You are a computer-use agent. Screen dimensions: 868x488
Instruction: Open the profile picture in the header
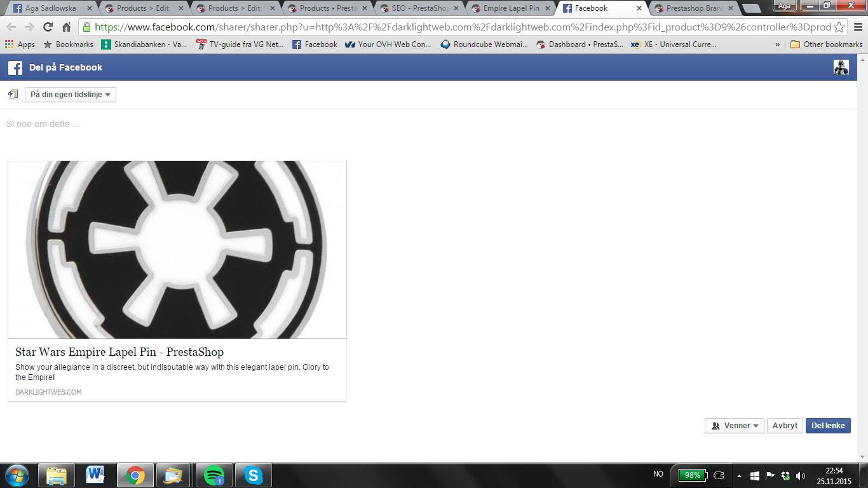pos(841,67)
